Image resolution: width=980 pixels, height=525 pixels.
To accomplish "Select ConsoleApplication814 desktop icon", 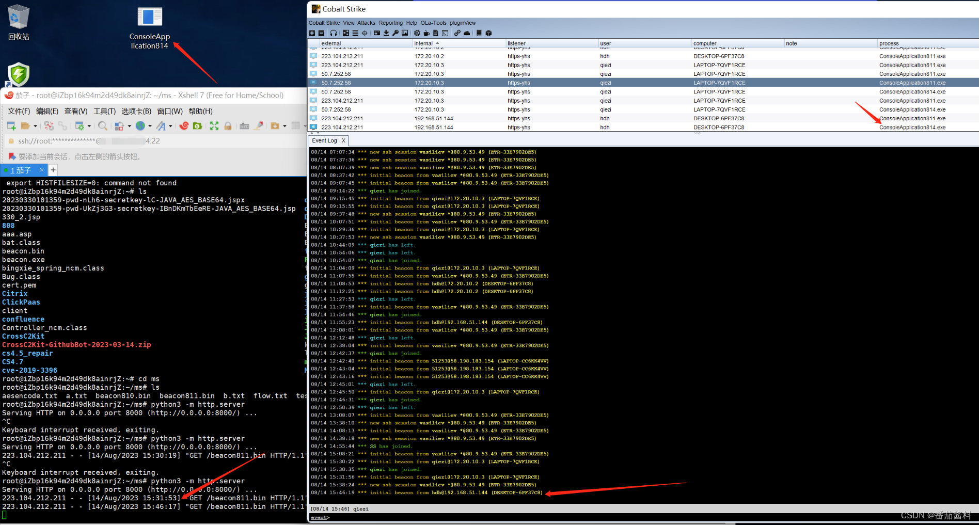I will coord(149,28).
